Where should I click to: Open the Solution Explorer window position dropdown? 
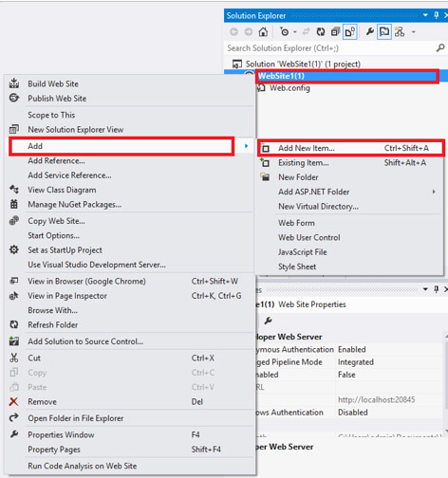(x=425, y=15)
